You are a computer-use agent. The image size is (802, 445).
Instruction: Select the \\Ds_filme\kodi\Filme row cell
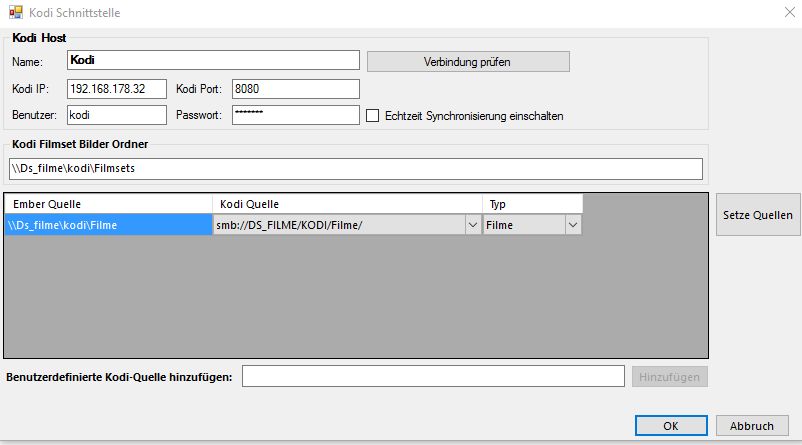(108, 225)
